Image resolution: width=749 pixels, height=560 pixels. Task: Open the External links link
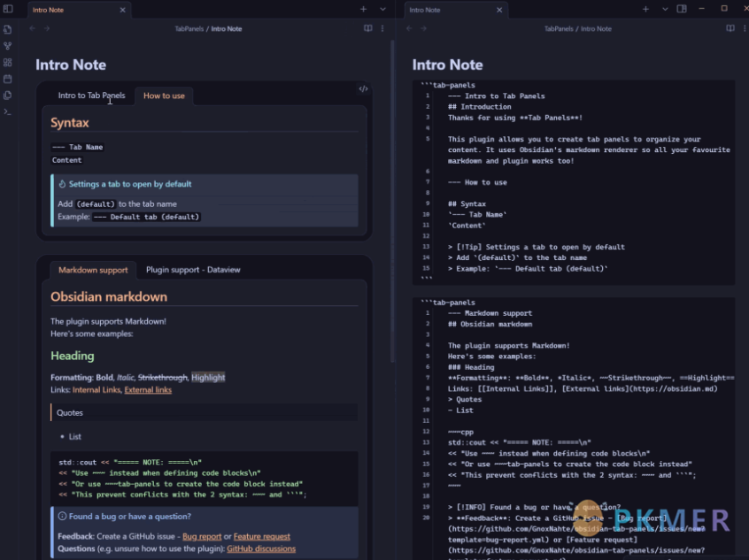coord(148,390)
